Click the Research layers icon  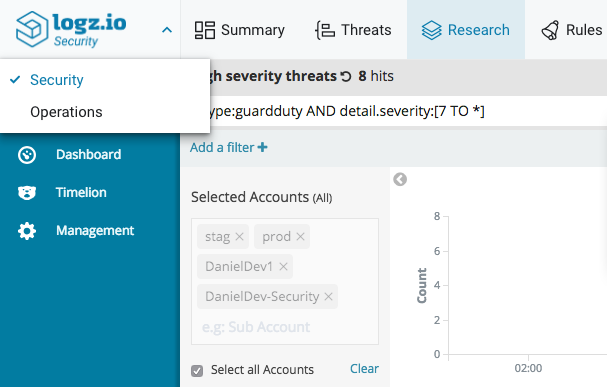click(x=431, y=30)
